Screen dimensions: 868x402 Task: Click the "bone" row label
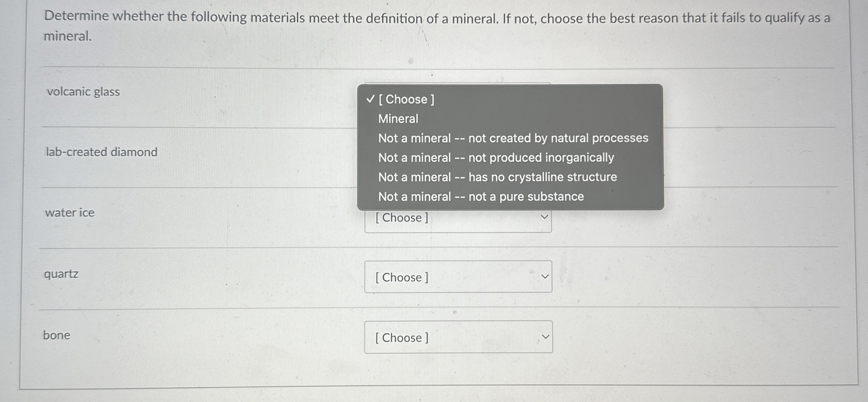(x=57, y=335)
